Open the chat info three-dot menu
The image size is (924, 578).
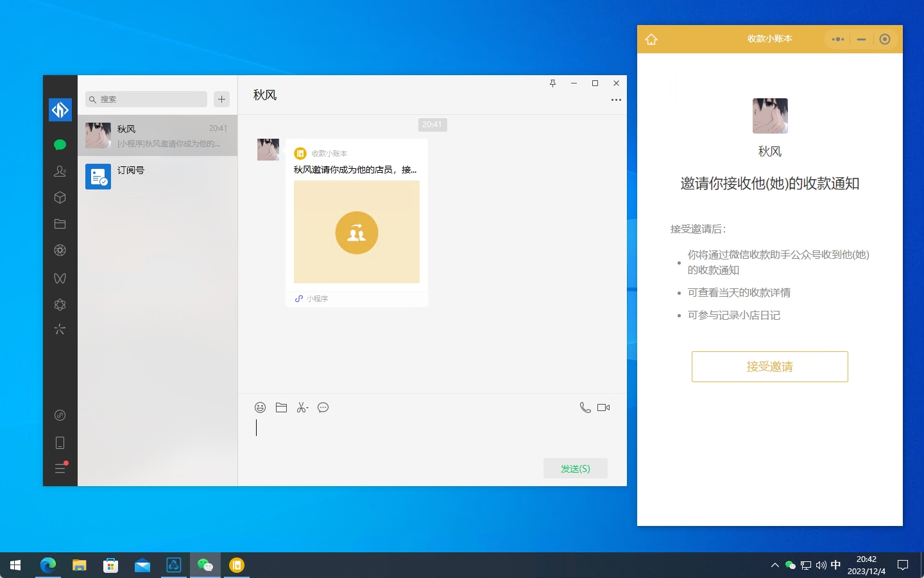(616, 100)
